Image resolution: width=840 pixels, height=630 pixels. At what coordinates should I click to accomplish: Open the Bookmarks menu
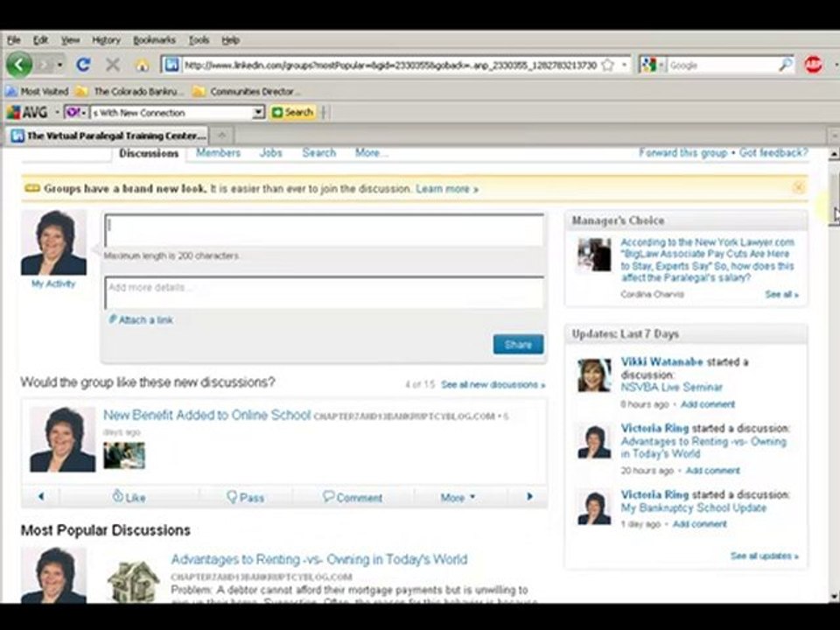point(154,40)
